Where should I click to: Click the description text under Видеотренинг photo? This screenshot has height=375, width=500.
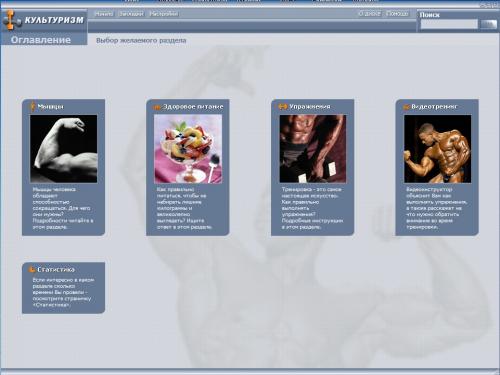click(x=437, y=208)
